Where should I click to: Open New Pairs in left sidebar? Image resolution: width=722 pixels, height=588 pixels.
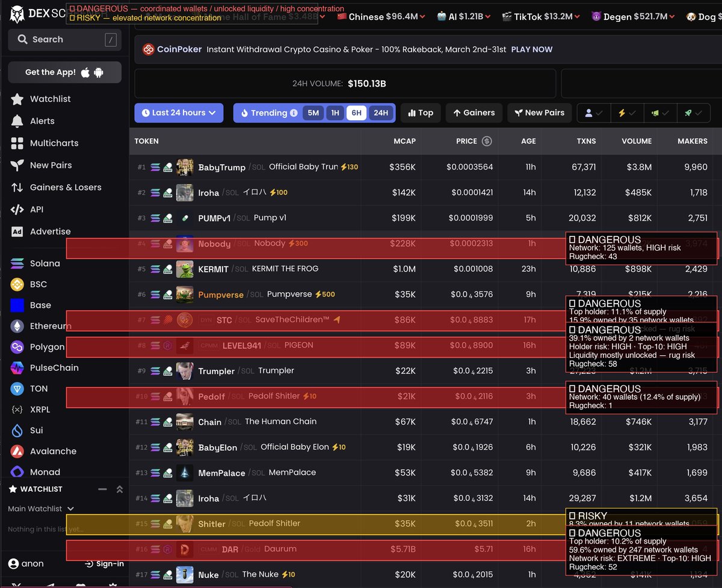pyautogui.click(x=51, y=165)
